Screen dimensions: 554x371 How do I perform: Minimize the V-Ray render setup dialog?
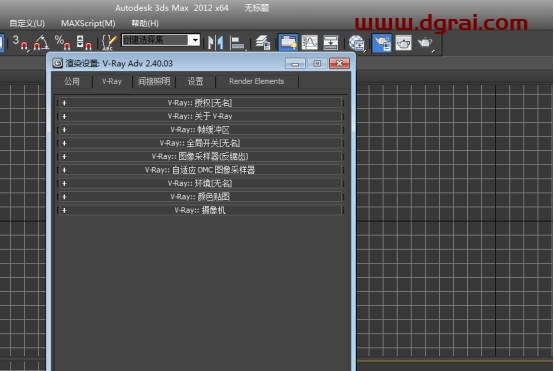(x=295, y=64)
